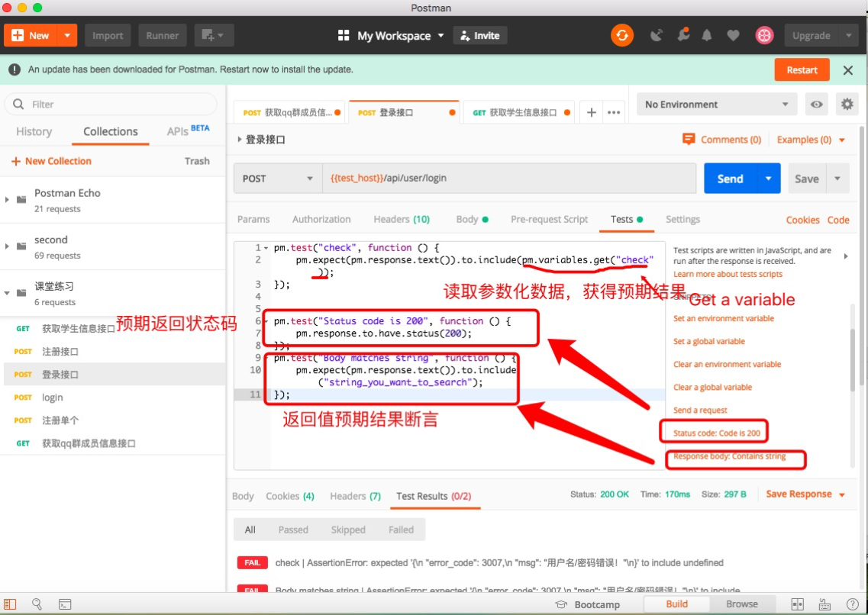
Task: Click the sync status icon
Action: coord(621,35)
